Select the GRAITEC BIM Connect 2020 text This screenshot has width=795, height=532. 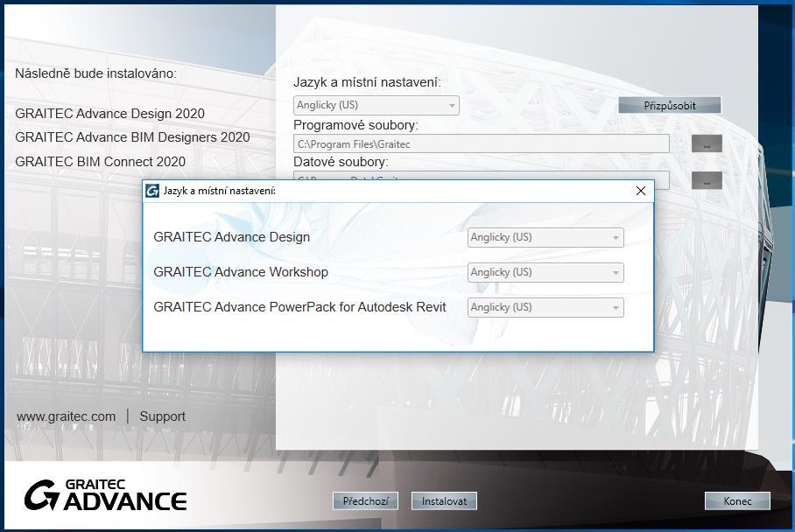pos(101,162)
